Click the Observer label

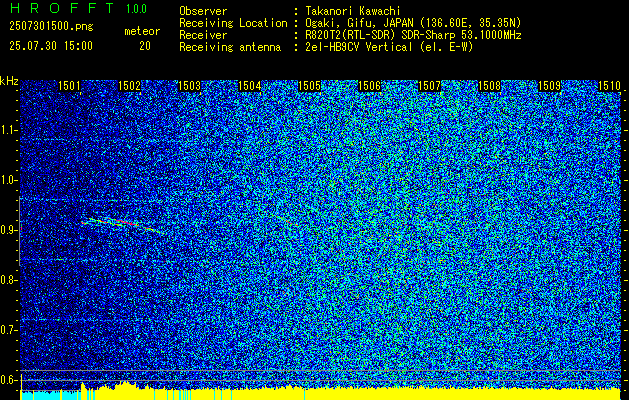coord(203,11)
